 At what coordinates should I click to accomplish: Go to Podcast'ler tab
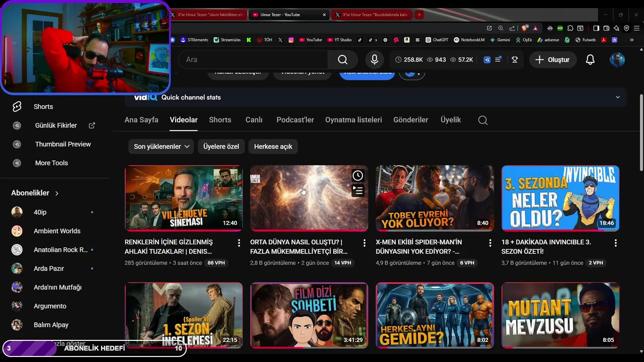tap(295, 120)
